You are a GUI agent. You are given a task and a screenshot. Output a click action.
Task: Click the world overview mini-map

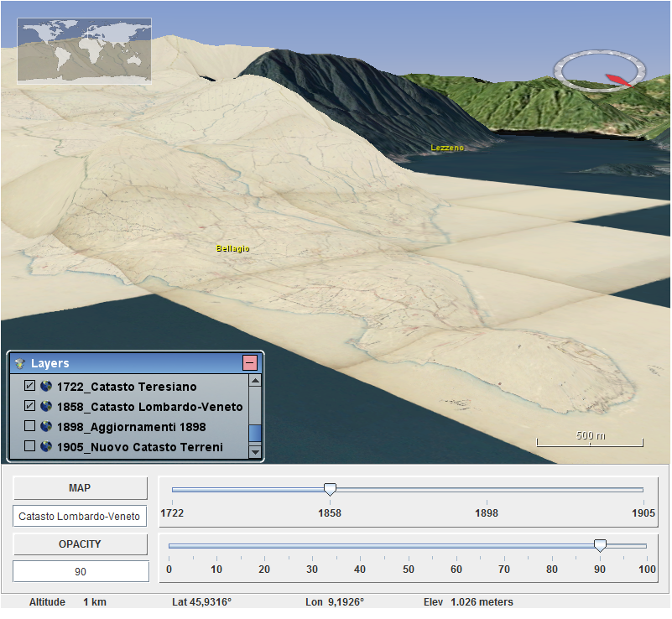coord(84,50)
